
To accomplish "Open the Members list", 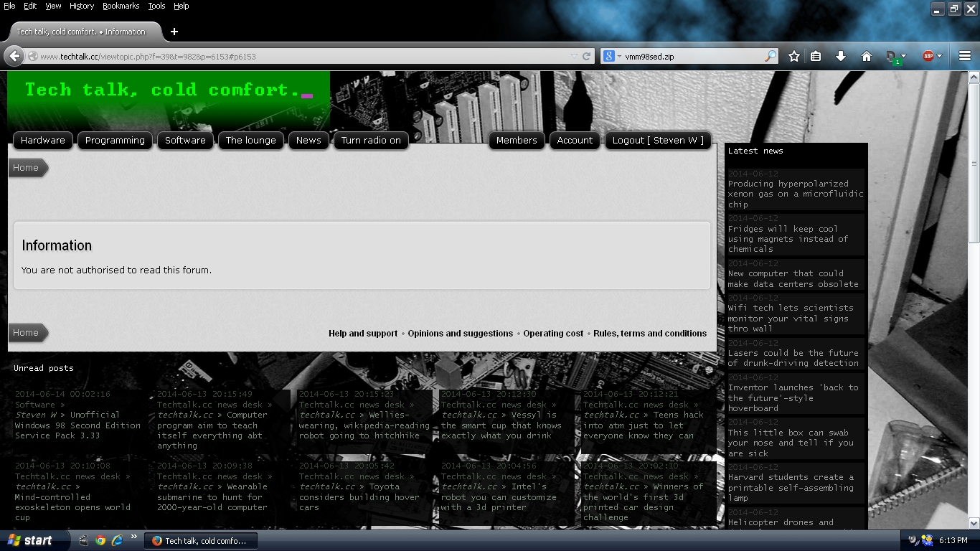I will [x=517, y=141].
